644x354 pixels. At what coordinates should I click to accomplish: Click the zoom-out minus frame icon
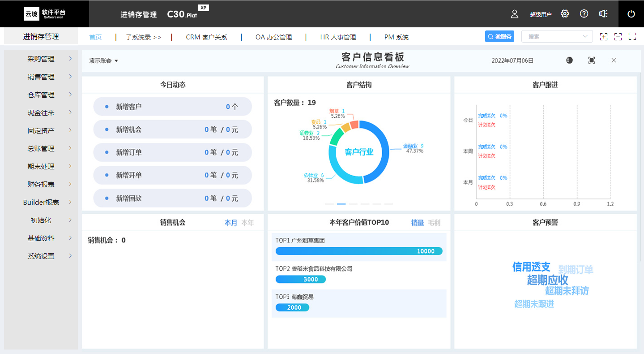coord(618,37)
